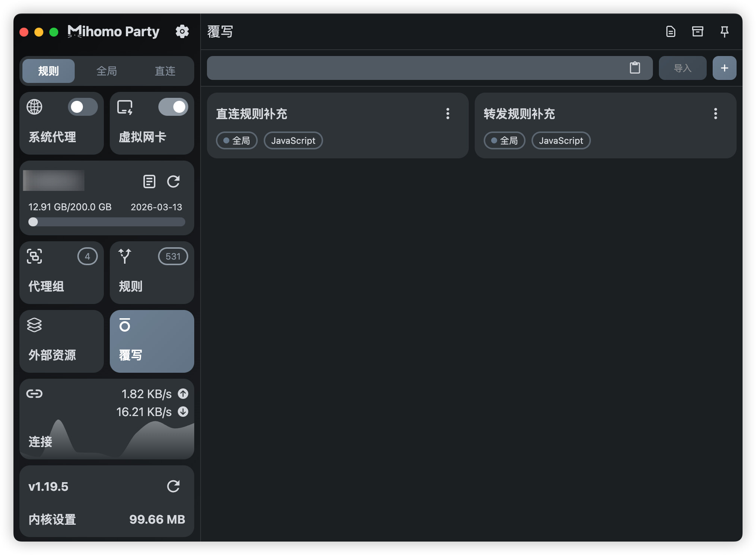The width and height of the screenshot is (756, 555).
Task: Switch to the 全局 mode tab
Action: [x=106, y=71]
